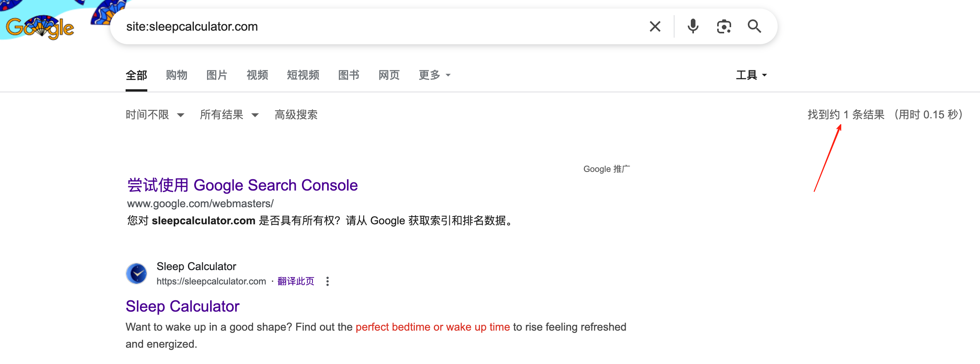Open 尝试使用 Google Search Console link
This screenshot has height=364, width=980.
click(x=243, y=185)
